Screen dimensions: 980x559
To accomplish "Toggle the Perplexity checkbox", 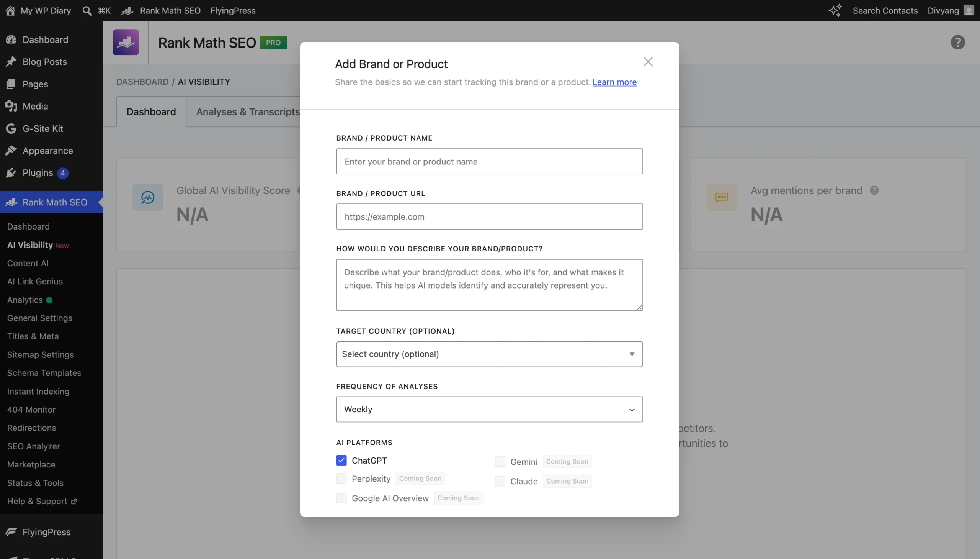I will (x=341, y=479).
